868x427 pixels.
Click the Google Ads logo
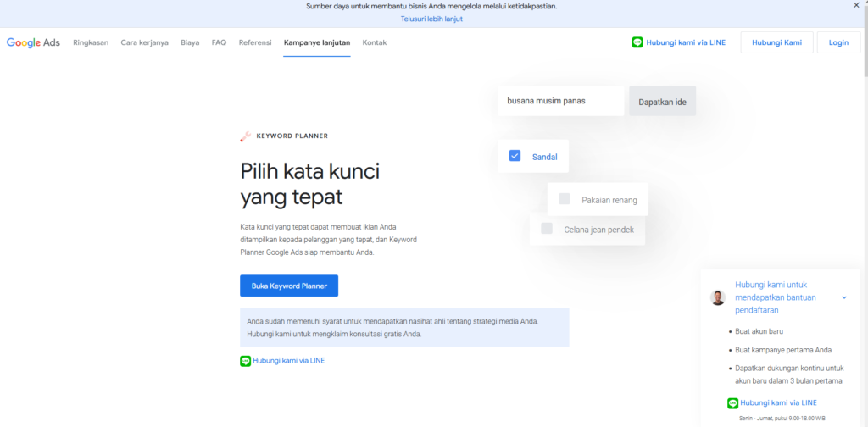point(33,42)
